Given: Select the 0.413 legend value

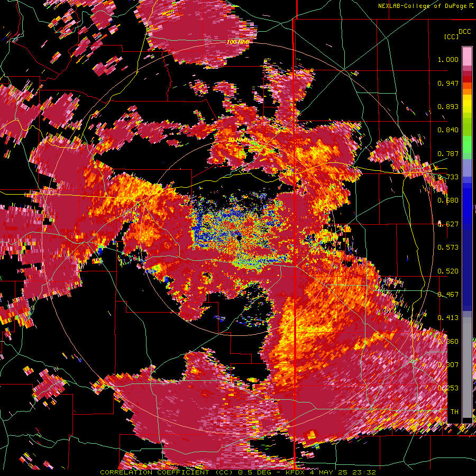Looking at the screenshot, I should 448,318.
